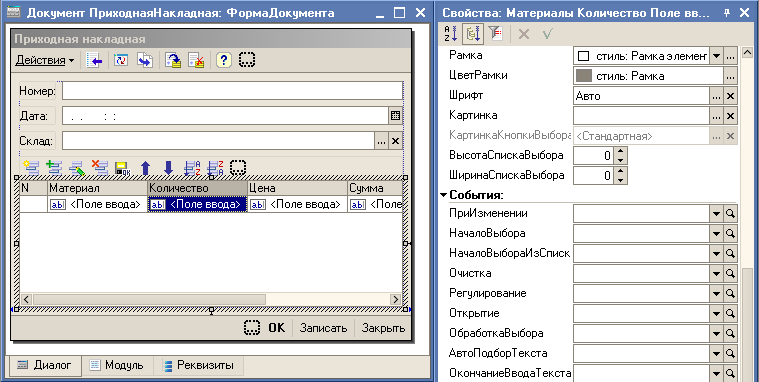Click the copy document icon with two pages
The image size is (759, 382).
click(145, 61)
